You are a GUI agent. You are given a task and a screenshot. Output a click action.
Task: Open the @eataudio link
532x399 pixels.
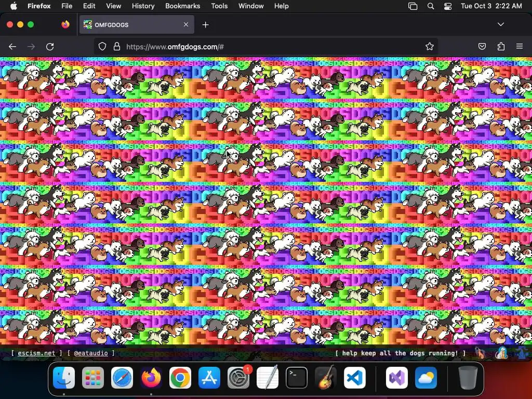coord(91,353)
